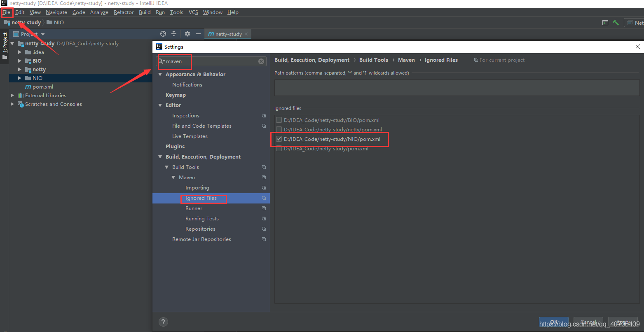Screen dimensions: 644x332
Task: Click the green Build Project hammer icon
Action: 616,23
